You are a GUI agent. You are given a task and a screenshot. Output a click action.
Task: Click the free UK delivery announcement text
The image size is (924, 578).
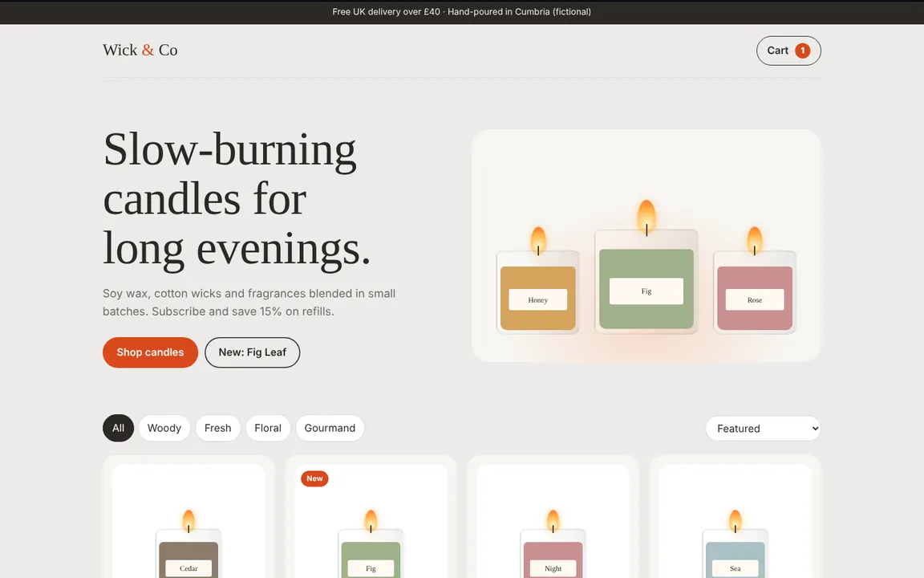(461, 12)
